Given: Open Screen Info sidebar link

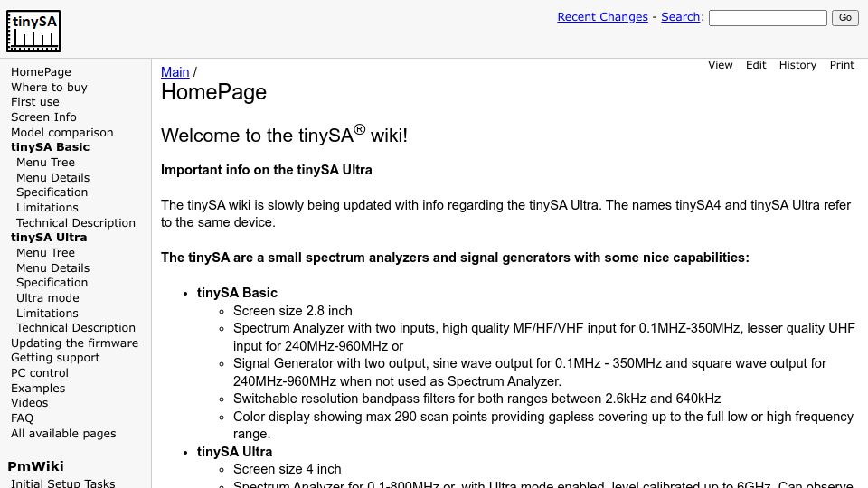Looking at the screenshot, I should [x=43, y=117].
